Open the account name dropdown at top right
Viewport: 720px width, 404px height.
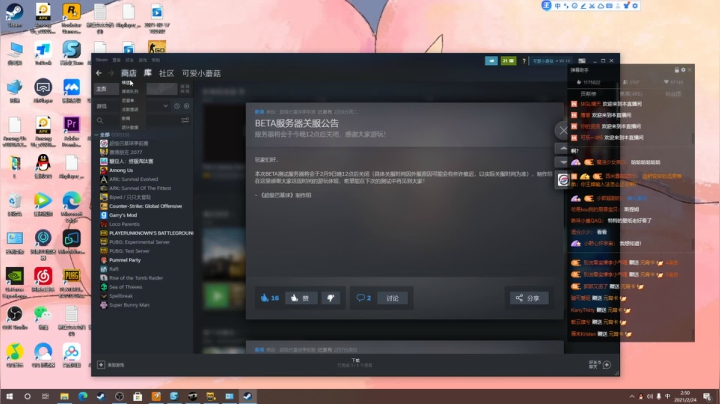click(551, 61)
